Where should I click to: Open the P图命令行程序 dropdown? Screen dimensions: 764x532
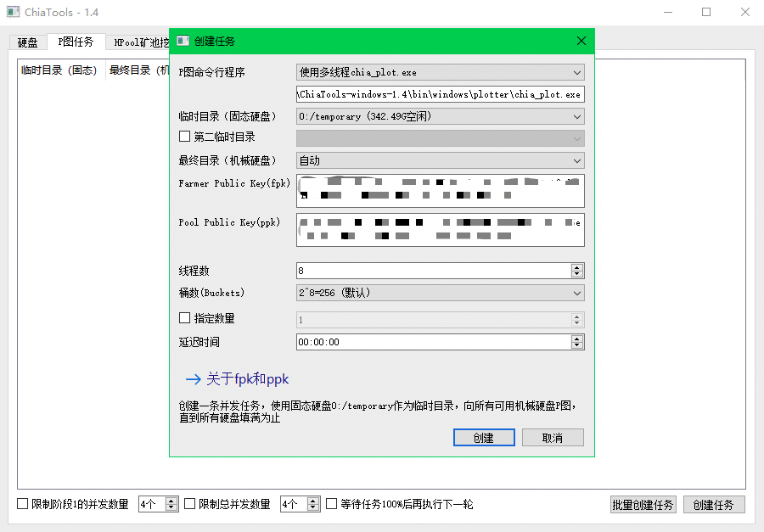pos(440,73)
